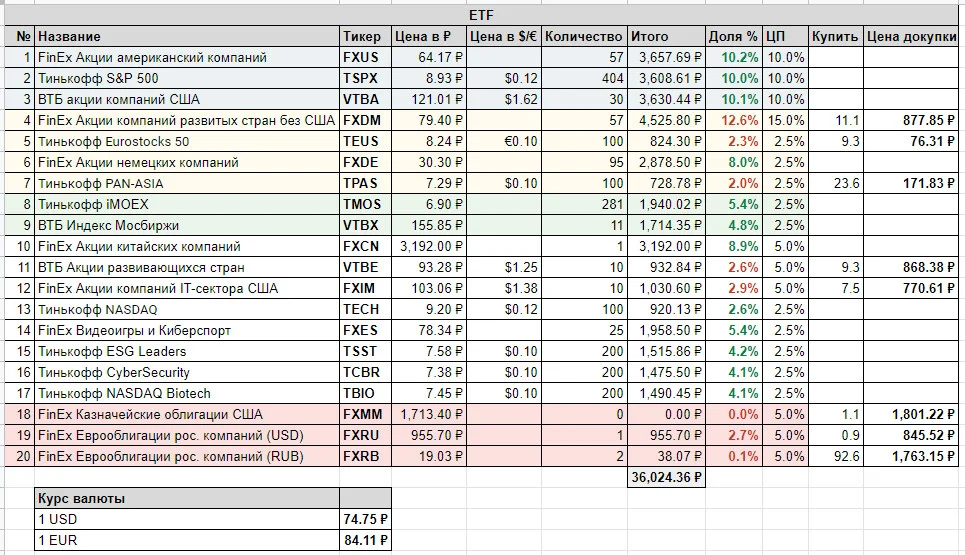965x555 pixels.
Task: Select 'FinEx Казначейские облигации США' cell
Action: 187,414
